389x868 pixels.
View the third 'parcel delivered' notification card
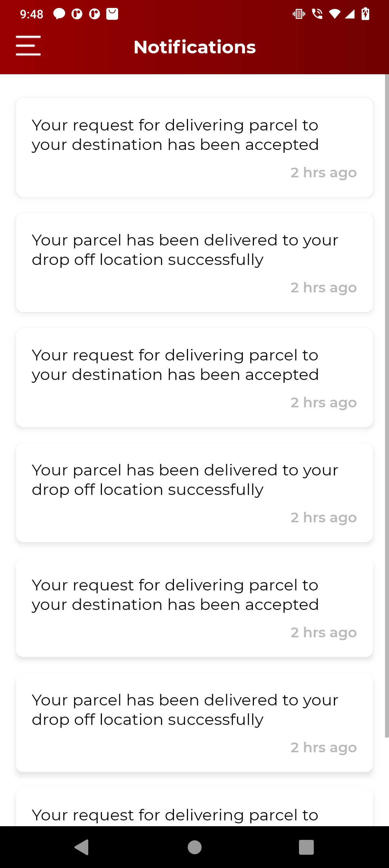point(194,722)
